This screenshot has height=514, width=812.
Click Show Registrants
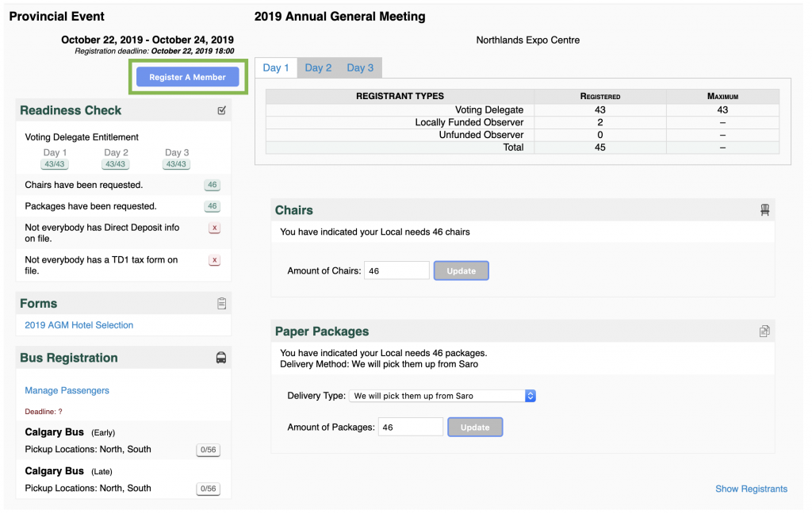751,489
